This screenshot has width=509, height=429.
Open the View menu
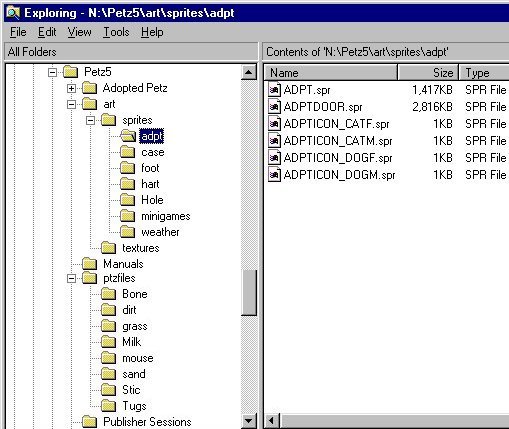pyautogui.click(x=79, y=32)
